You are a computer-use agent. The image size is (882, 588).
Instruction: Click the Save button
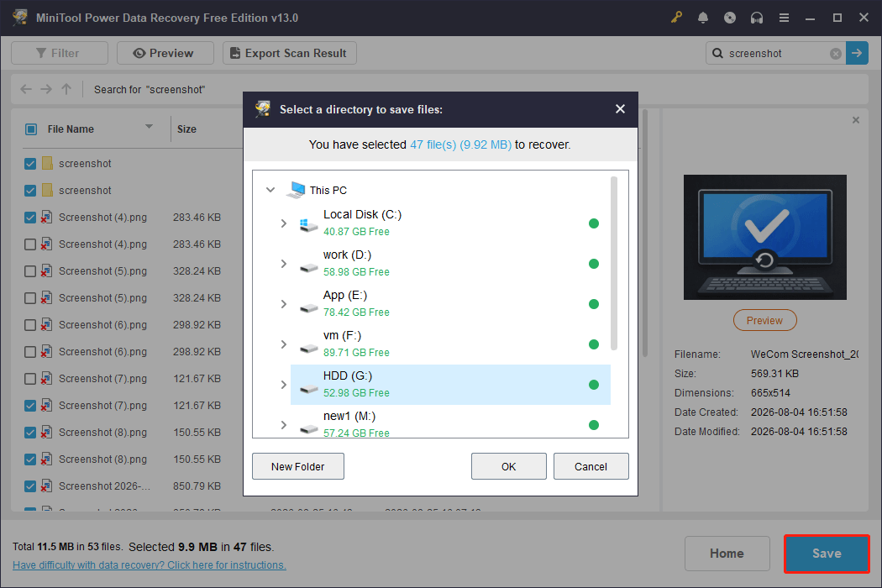tap(827, 554)
